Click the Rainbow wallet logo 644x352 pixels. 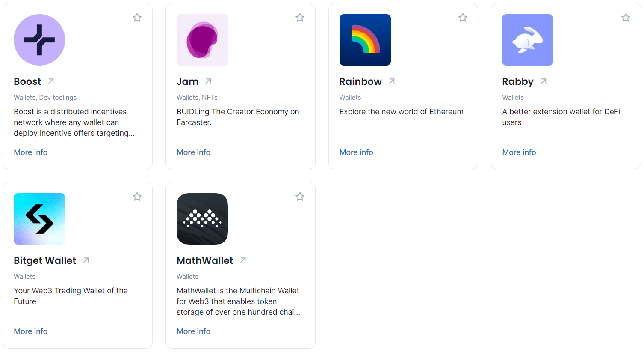365,40
